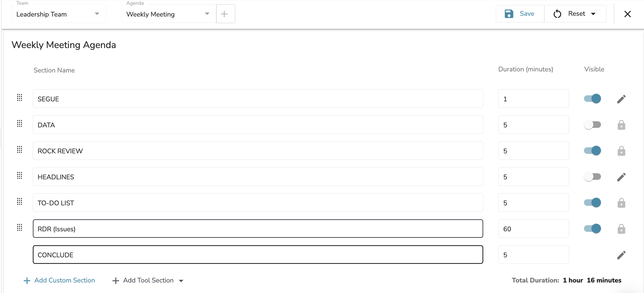Click the plus button to add agenda
This screenshot has height=293, width=644.
point(225,14)
